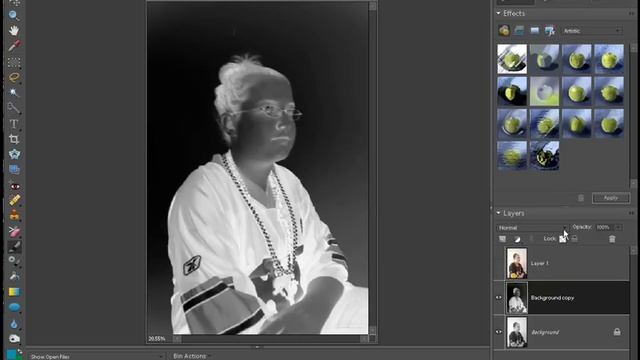Select the Clone Stamp tool
Viewport: 640px width, 360px height.
(x=14, y=215)
